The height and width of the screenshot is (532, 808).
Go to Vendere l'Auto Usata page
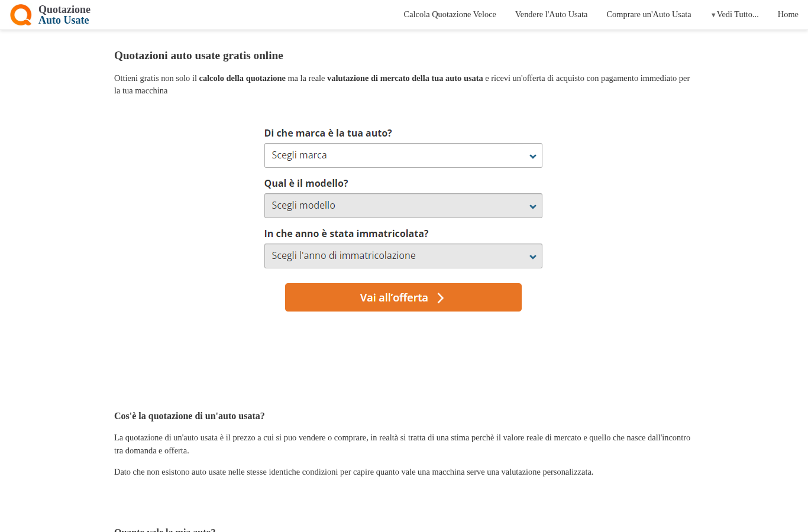point(551,14)
